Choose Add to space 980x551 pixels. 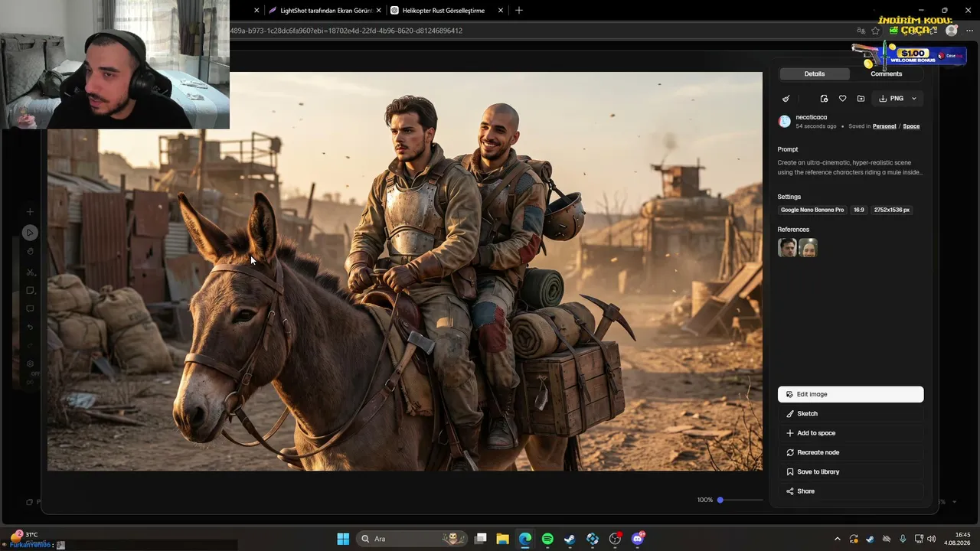[851, 433]
